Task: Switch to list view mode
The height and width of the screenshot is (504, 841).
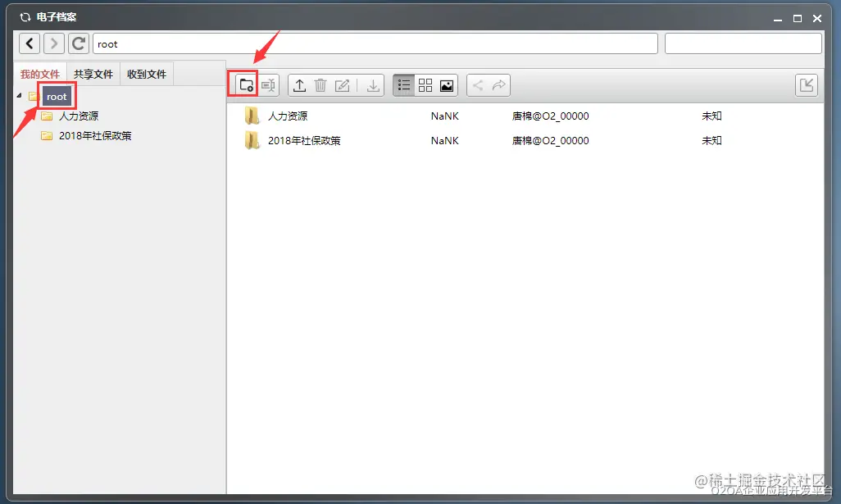Action: [x=404, y=85]
